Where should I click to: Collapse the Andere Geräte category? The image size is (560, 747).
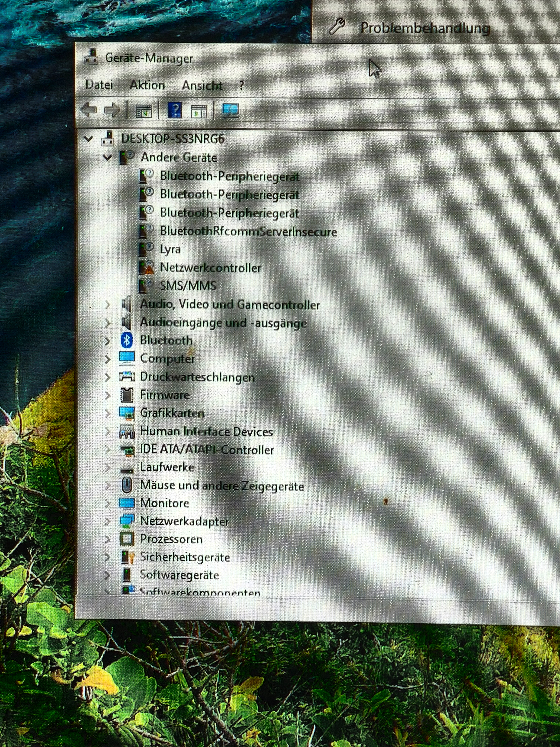107,157
